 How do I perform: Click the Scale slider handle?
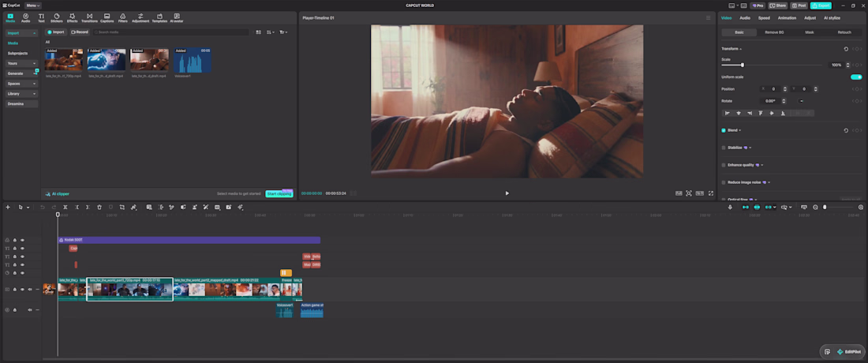tap(743, 65)
